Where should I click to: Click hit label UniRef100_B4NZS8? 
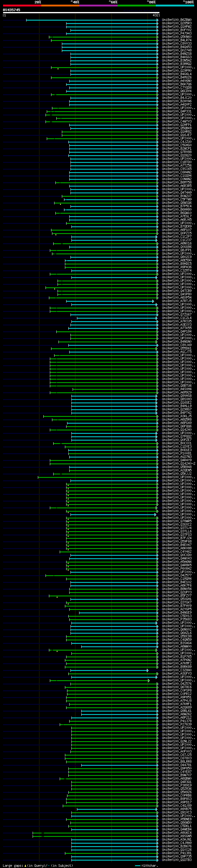[x=177, y=54]
